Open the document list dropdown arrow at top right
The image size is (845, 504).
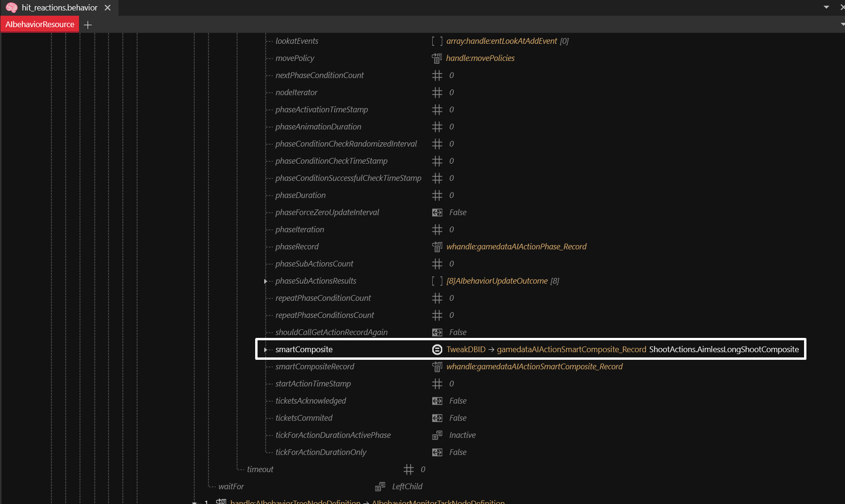826,7
